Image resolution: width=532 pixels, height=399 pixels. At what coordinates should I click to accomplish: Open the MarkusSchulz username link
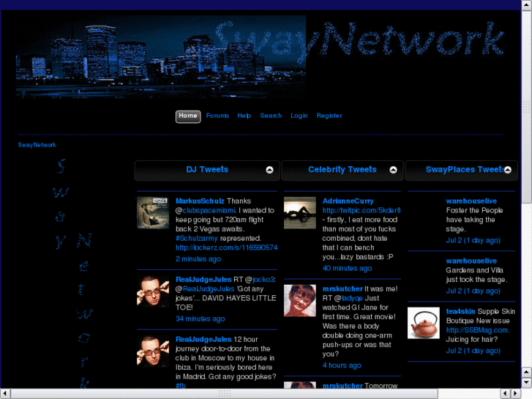tap(200, 201)
